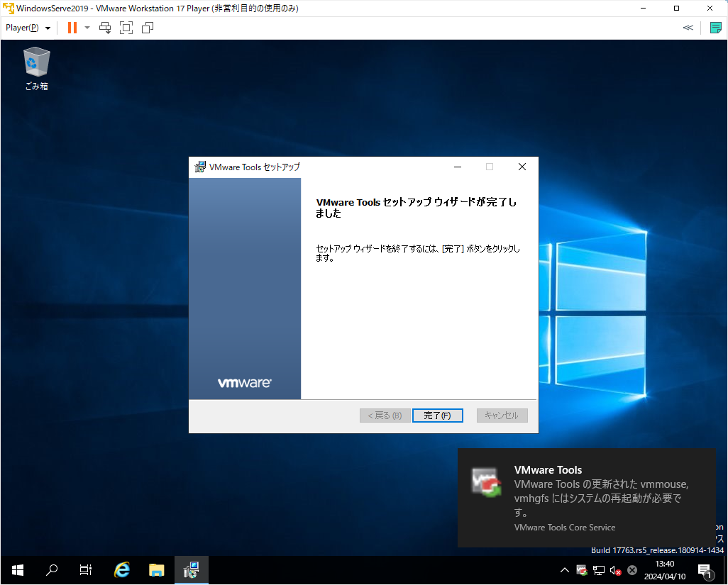
Task: Click the Show Desktop strip at the taskbar edge
Action: tap(725, 570)
